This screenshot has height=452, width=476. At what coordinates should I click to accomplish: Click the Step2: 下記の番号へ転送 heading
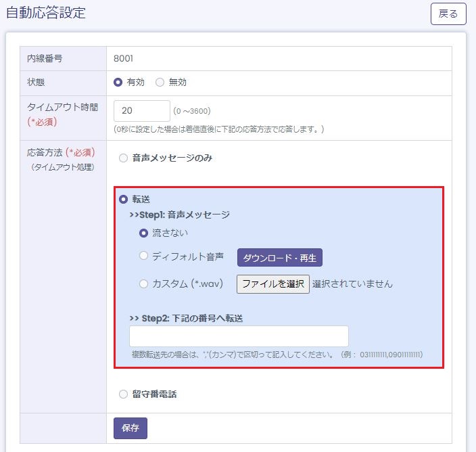[187, 318]
